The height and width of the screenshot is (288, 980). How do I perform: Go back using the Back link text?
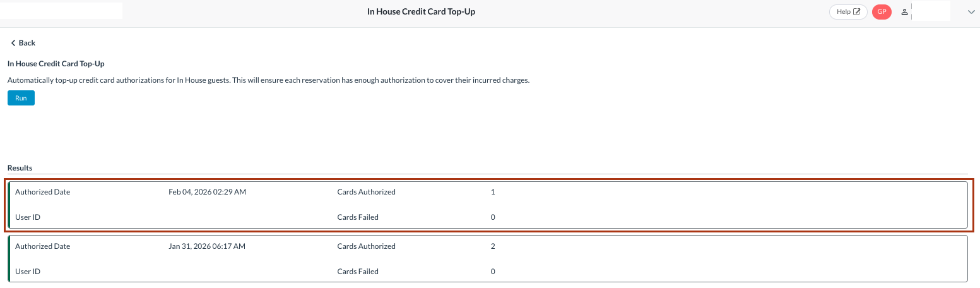click(27, 43)
